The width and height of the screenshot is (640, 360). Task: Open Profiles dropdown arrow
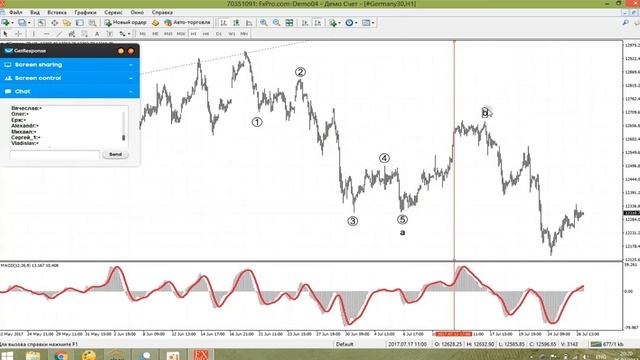click(29, 23)
